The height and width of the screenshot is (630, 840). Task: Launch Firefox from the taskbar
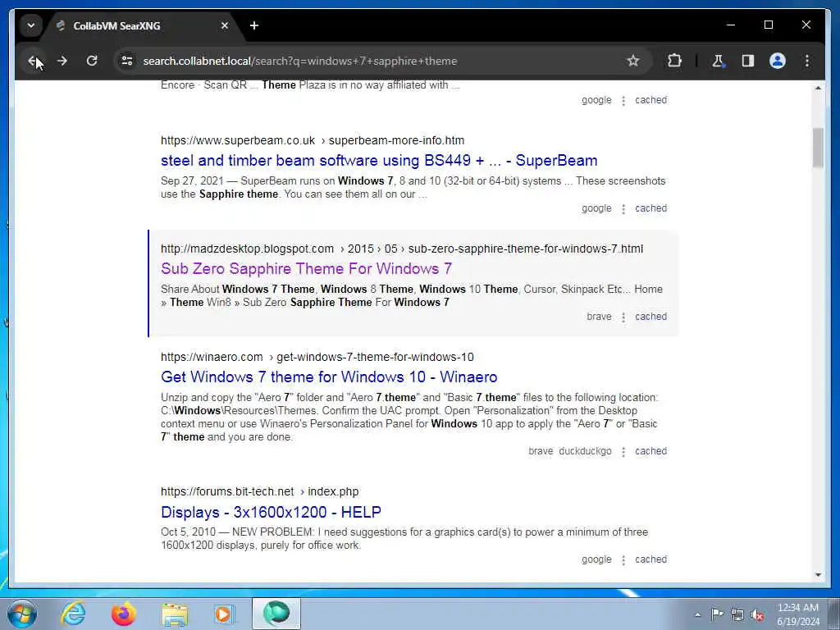pyautogui.click(x=124, y=614)
